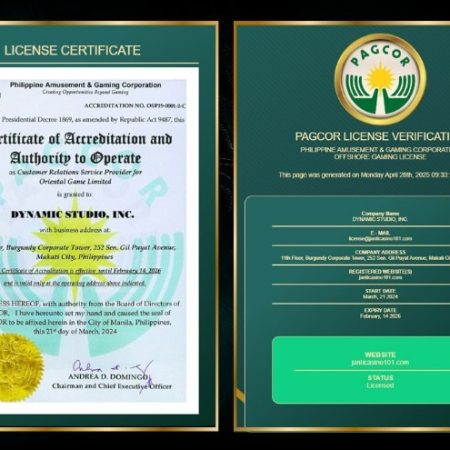The image size is (450, 450).
Task: Click the 'effective until February 14, 2026' line
Action: pyautogui.click(x=80, y=271)
